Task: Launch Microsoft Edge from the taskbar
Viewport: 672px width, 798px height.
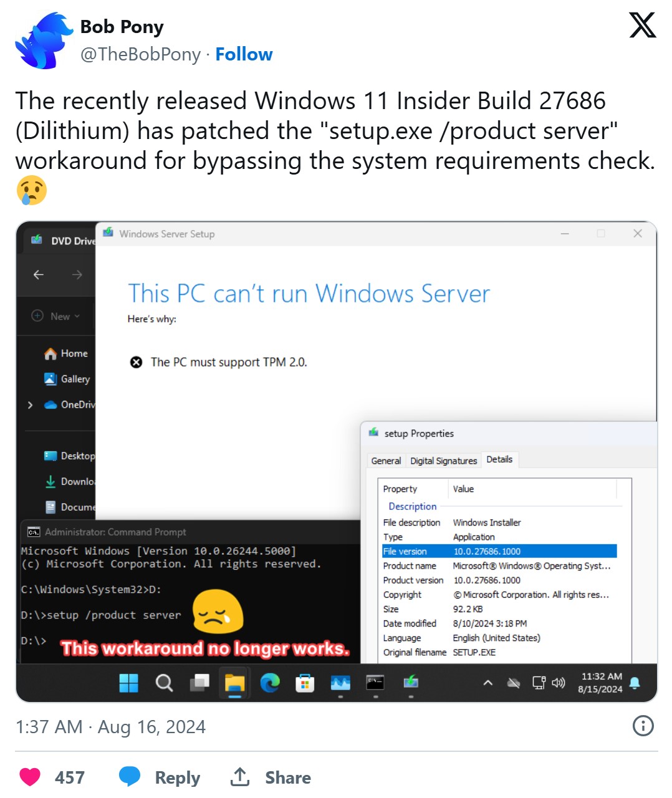Action: click(270, 683)
